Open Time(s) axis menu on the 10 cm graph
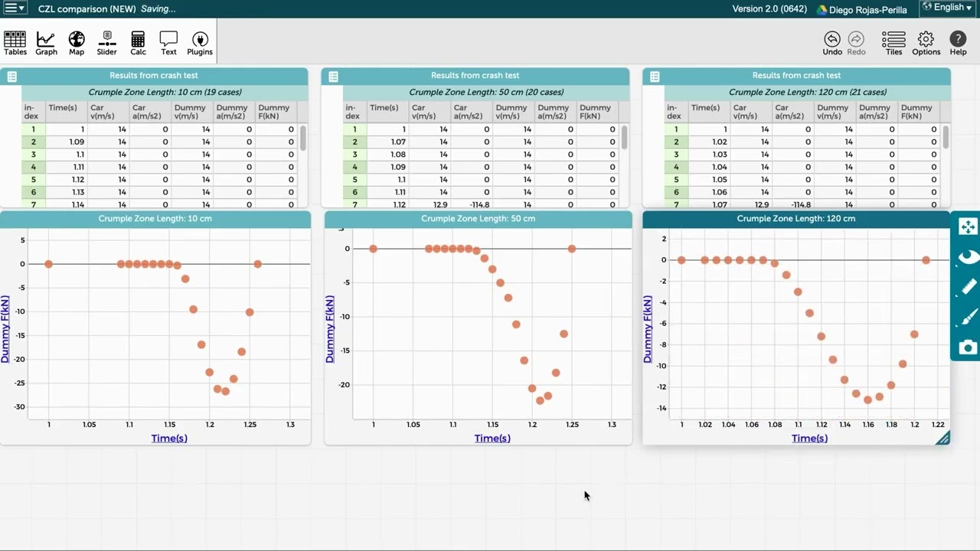The height and width of the screenshot is (551, 980). tap(169, 439)
